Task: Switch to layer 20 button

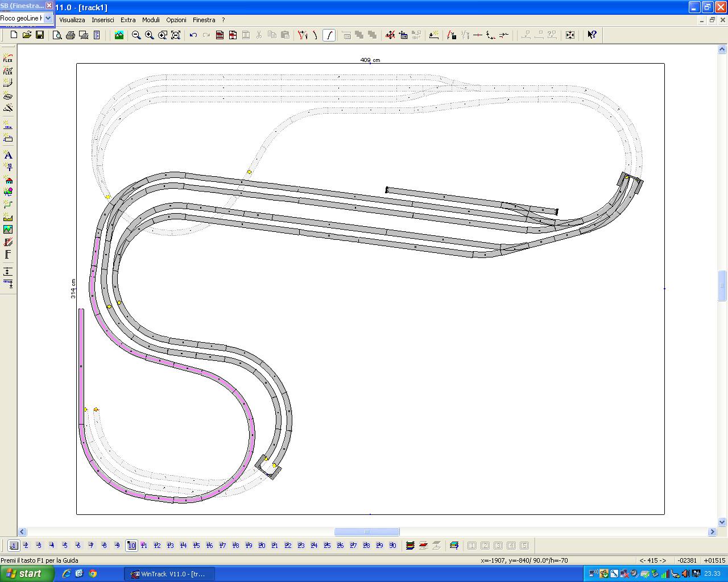Action: pyautogui.click(x=262, y=546)
